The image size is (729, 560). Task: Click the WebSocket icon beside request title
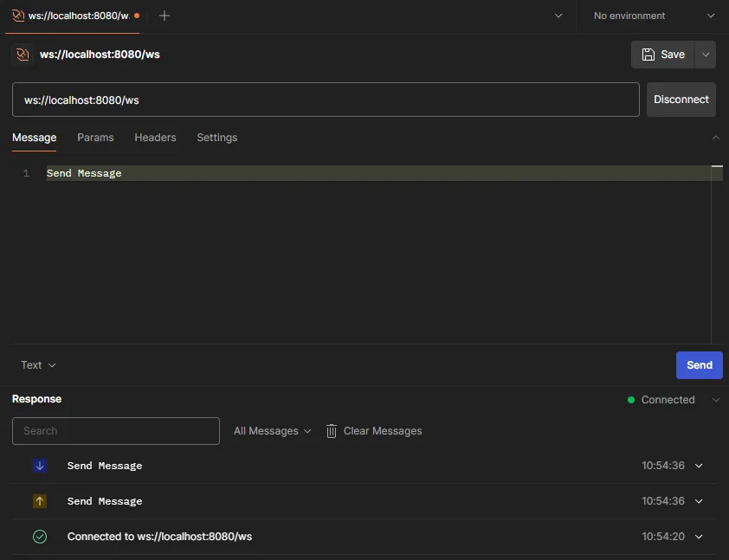pyautogui.click(x=23, y=55)
